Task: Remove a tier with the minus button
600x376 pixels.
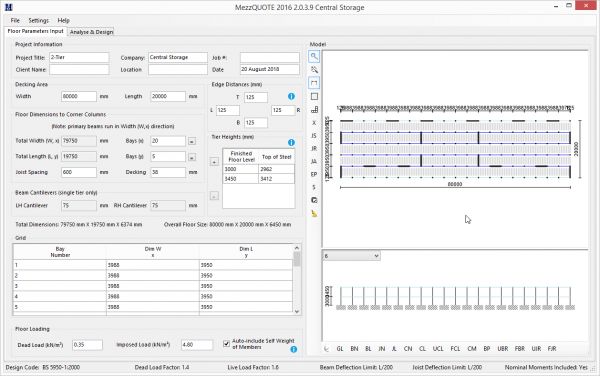Action: pyautogui.click(x=214, y=196)
